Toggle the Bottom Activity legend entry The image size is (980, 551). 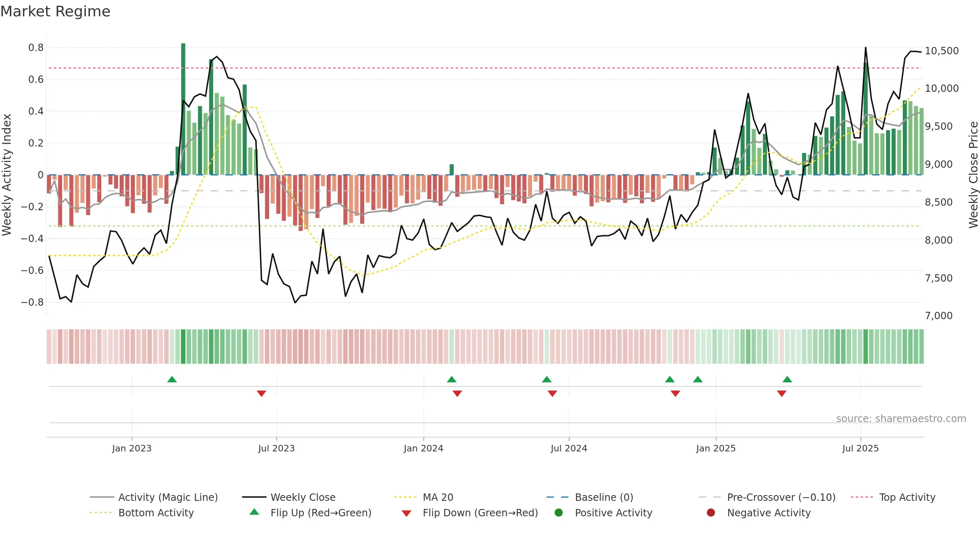[x=142, y=513]
